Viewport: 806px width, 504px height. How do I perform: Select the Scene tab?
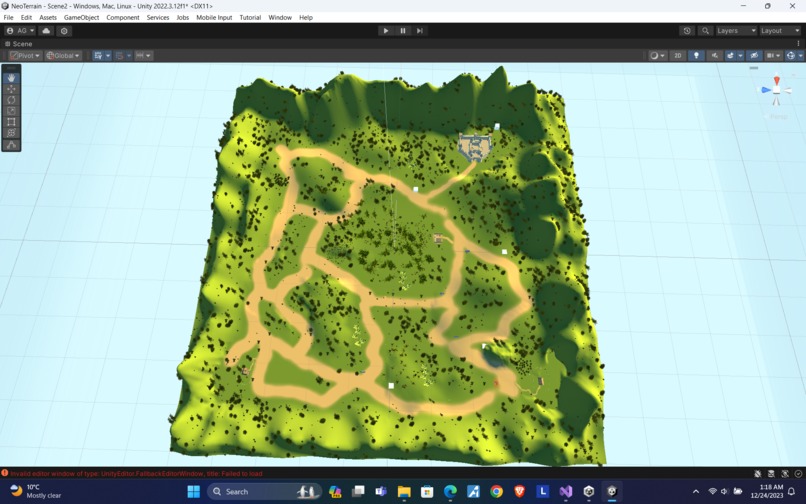coord(19,44)
